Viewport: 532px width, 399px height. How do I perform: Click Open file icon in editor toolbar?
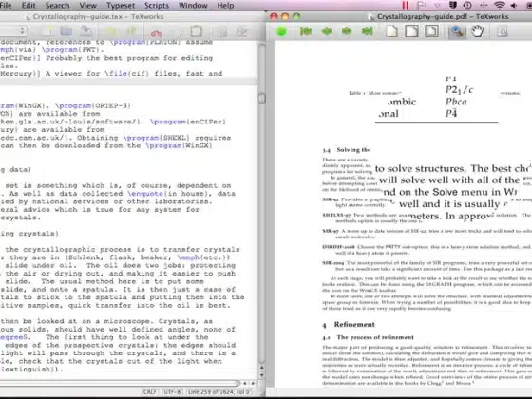point(66,31)
